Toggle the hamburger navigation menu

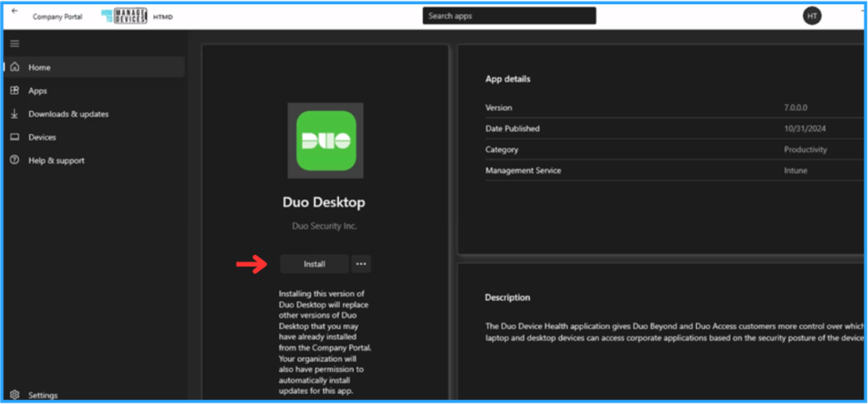[15, 44]
